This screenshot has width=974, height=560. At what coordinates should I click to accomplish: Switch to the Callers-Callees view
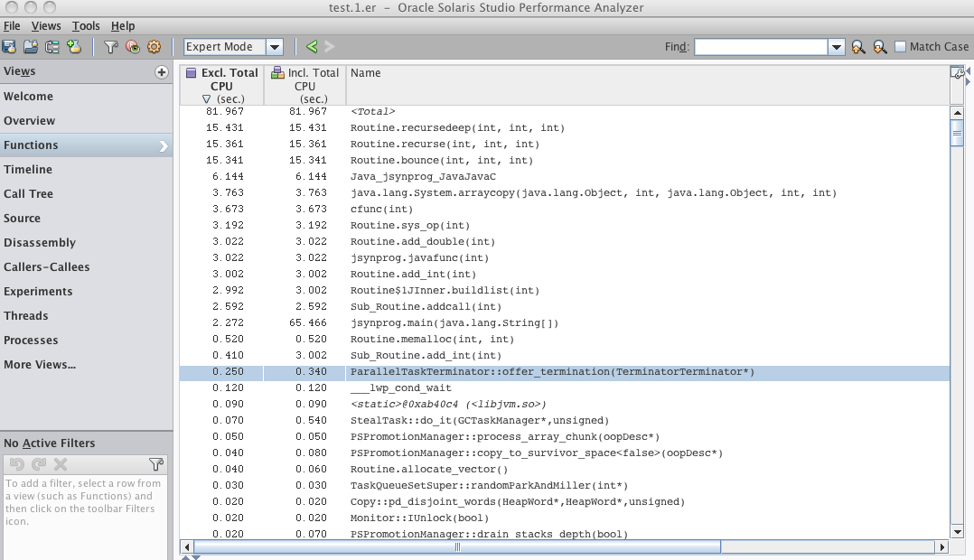(x=46, y=266)
